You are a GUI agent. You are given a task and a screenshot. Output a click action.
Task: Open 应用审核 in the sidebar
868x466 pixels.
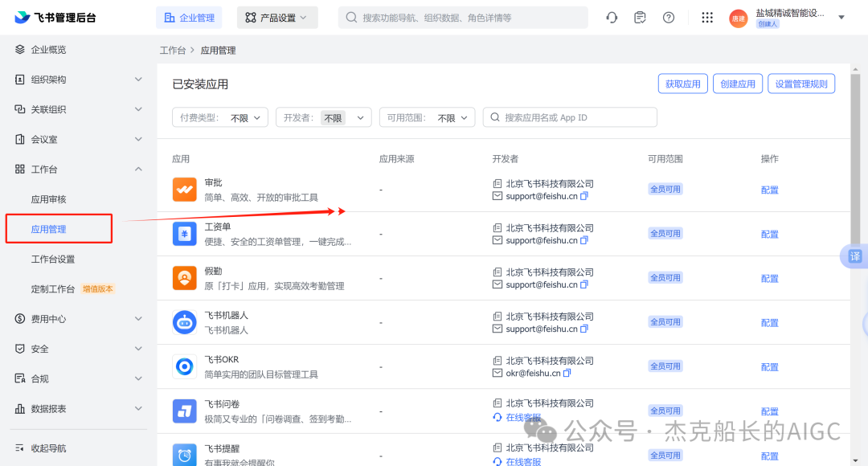coord(49,199)
